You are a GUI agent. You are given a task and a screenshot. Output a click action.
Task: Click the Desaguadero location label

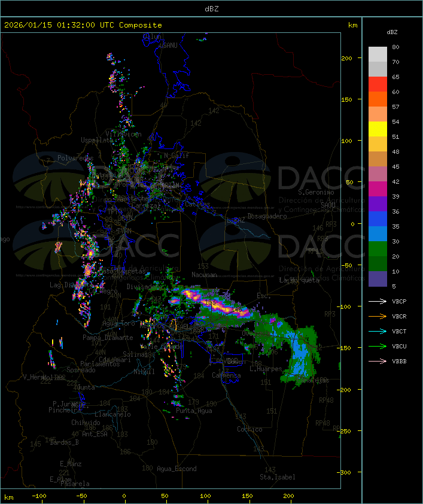pos(267,216)
